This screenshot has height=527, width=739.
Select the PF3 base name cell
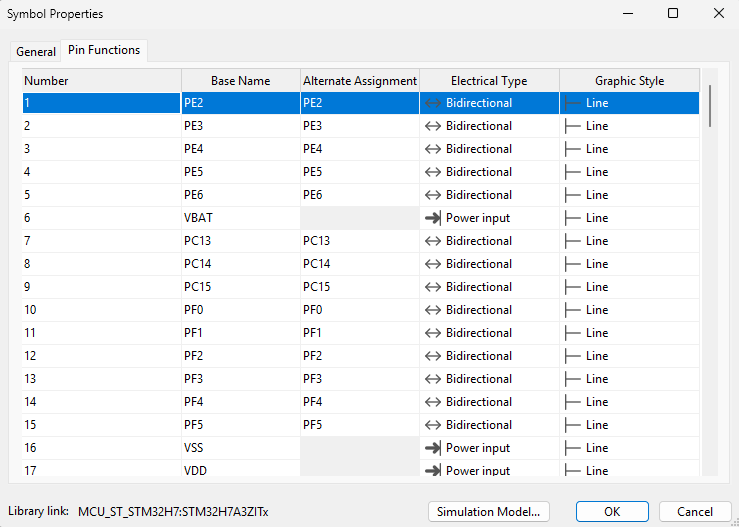tap(240, 379)
